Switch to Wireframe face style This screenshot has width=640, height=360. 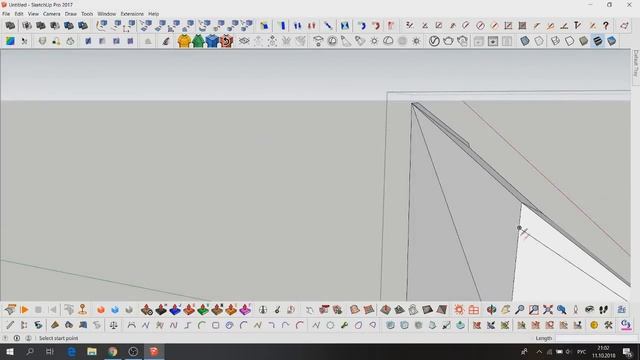556,41
